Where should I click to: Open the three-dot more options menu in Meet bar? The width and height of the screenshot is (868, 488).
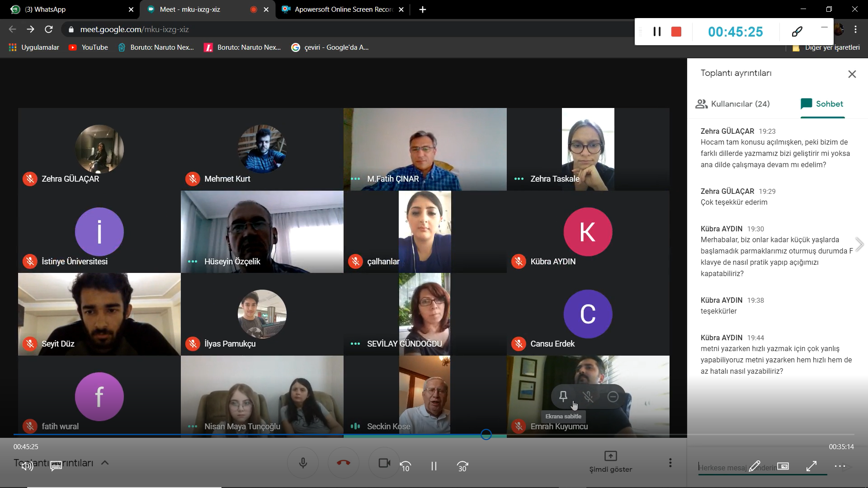670,463
